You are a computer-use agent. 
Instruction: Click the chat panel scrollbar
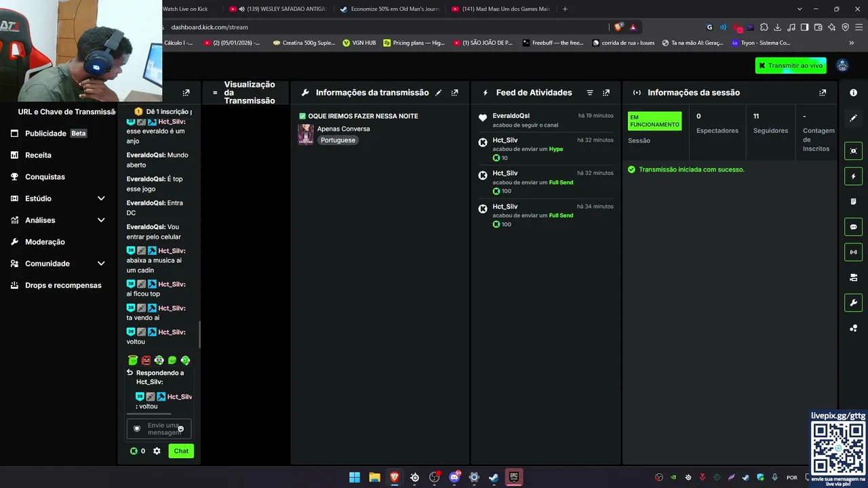coord(199,335)
